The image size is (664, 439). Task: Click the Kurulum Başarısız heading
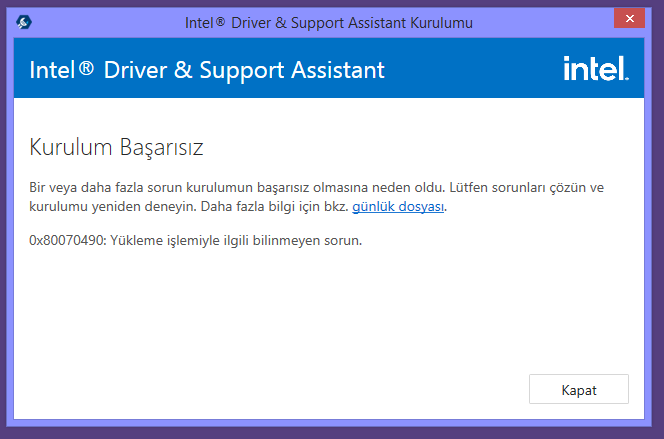pyautogui.click(x=116, y=148)
